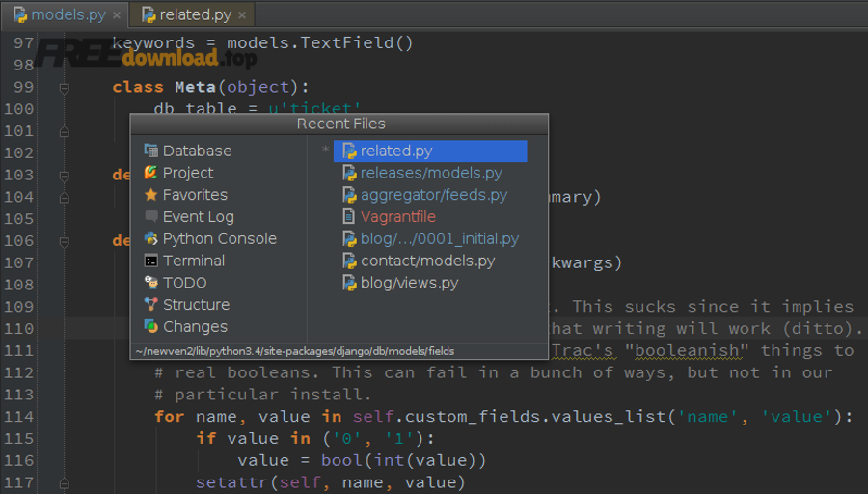
Task: Click the Python icon on the models.py tab
Action: point(20,14)
